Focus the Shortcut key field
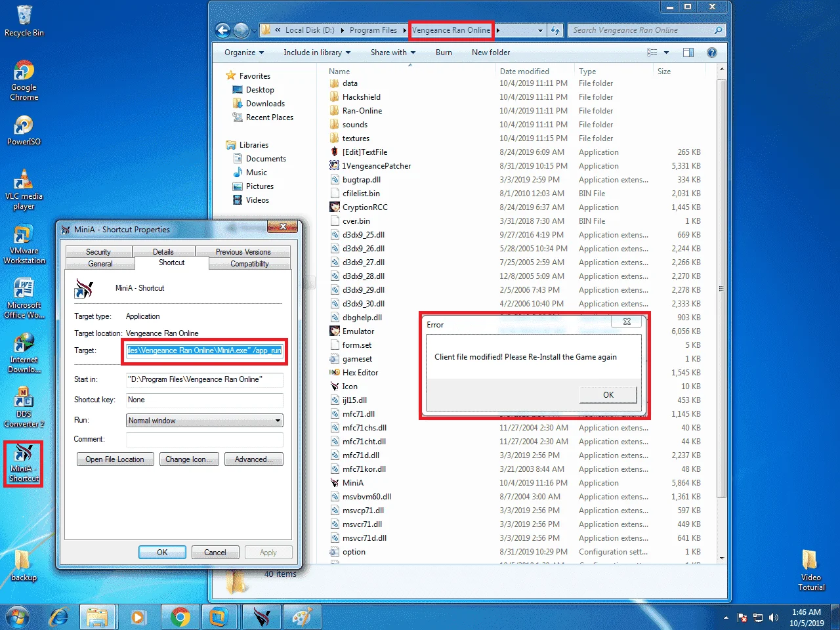Screen dimensions: 840x630 205,400
